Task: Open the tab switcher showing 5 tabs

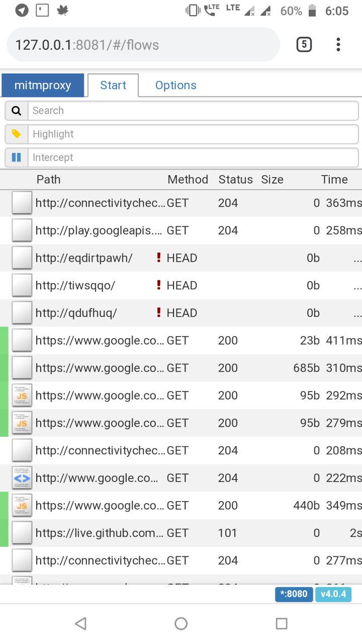Action: [x=304, y=45]
